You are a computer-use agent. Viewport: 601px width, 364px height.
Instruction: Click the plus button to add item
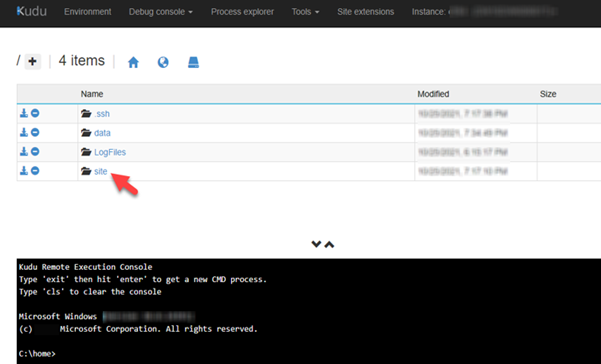click(x=33, y=61)
